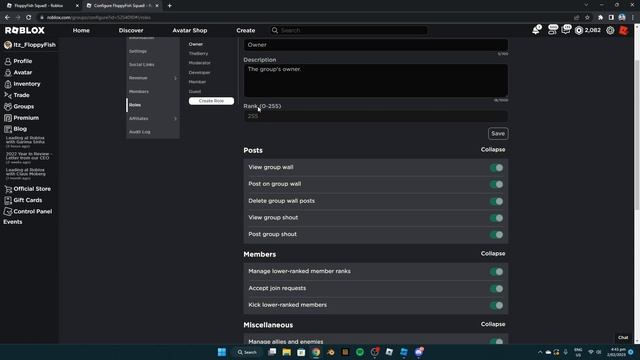
Task: Open the messages icon in header
Action: click(x=566, y=30)
